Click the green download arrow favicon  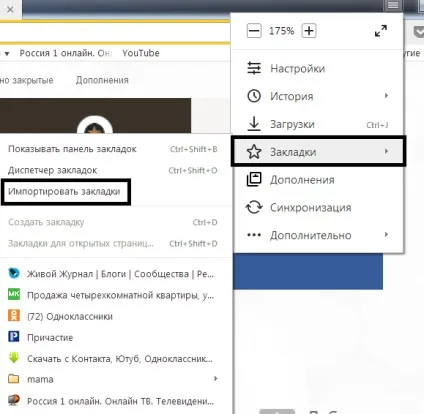[14, 358]
